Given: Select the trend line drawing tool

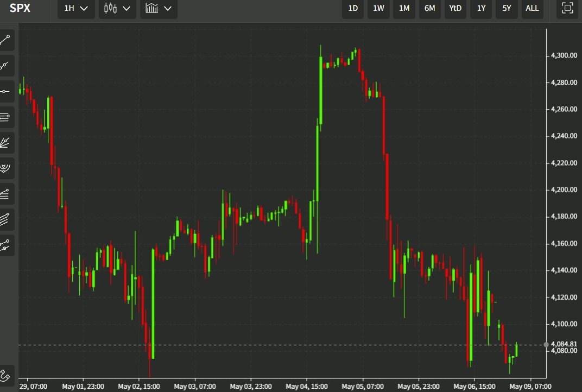Looking at the screenshot, I should point(7,40).
